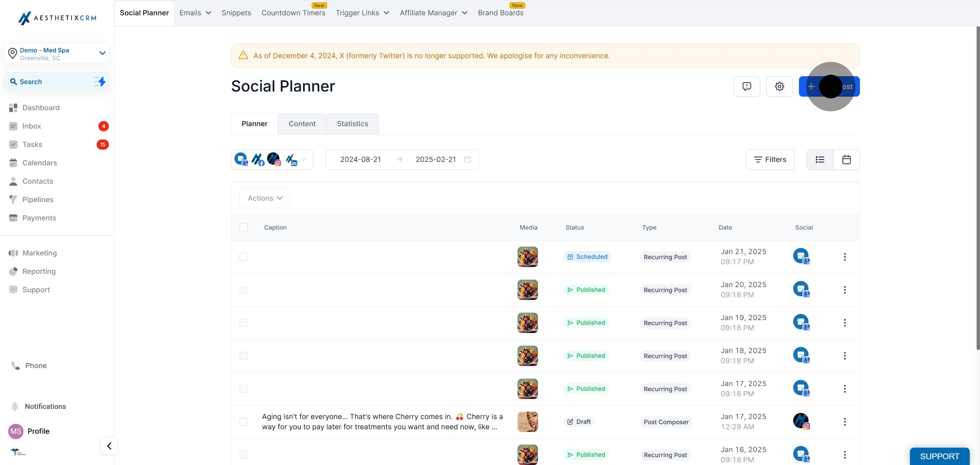Click the page vertical scrollbar

[977, 190]
